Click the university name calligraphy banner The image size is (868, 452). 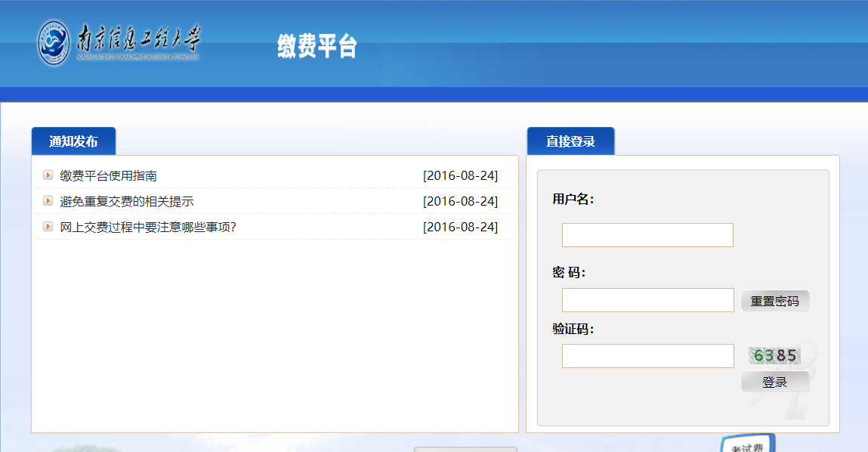[139, 42]
